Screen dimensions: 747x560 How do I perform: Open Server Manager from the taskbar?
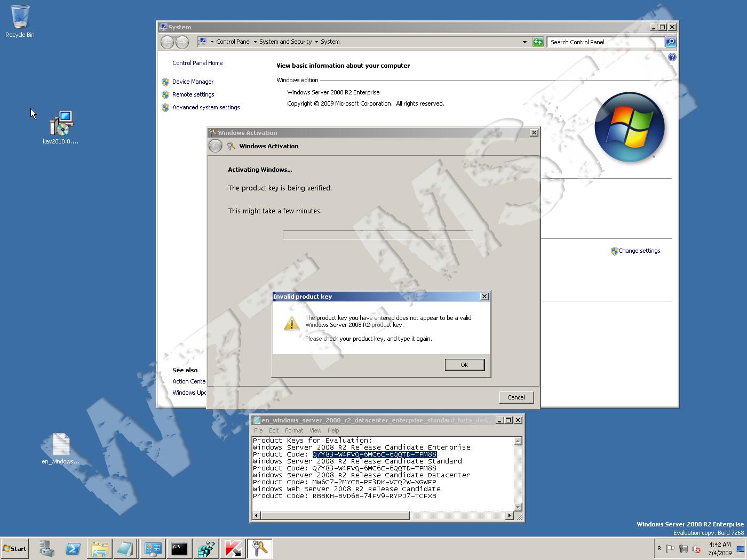47,548
